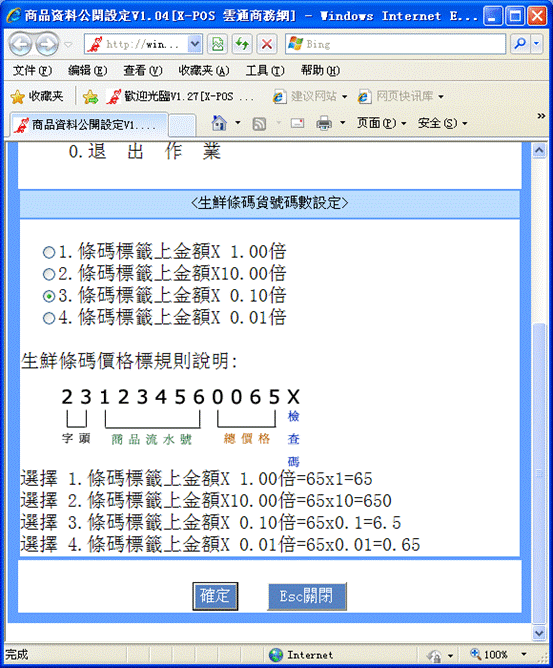Click the Print icon in command bar
The width and height of the screenshot is (553, 668).
tap(324, 123)
